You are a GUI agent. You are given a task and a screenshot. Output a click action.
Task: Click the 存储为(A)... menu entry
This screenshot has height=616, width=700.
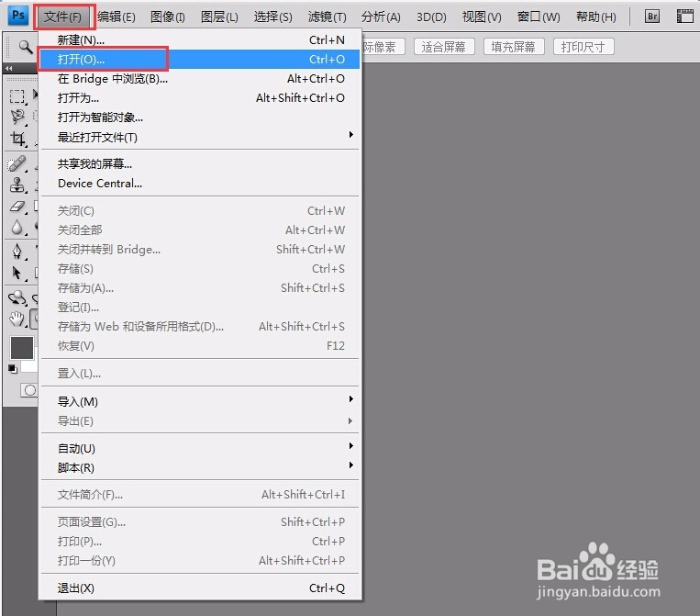[x=200, y=287]
